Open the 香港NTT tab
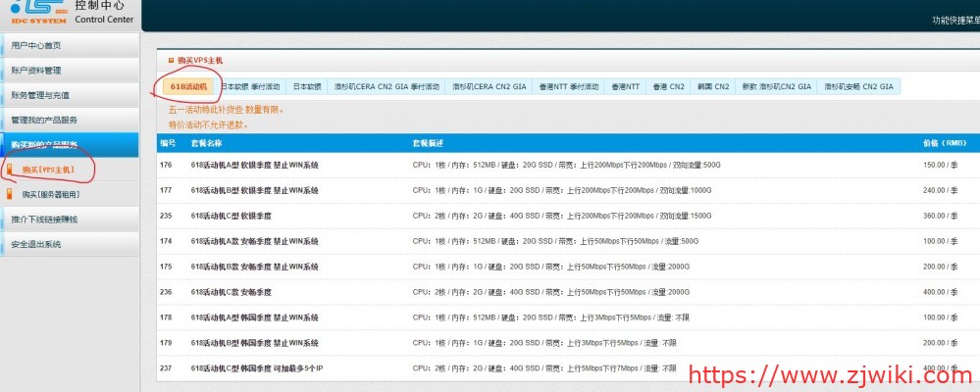This screenshot has width=980, height=392. (x=625, y=87)
